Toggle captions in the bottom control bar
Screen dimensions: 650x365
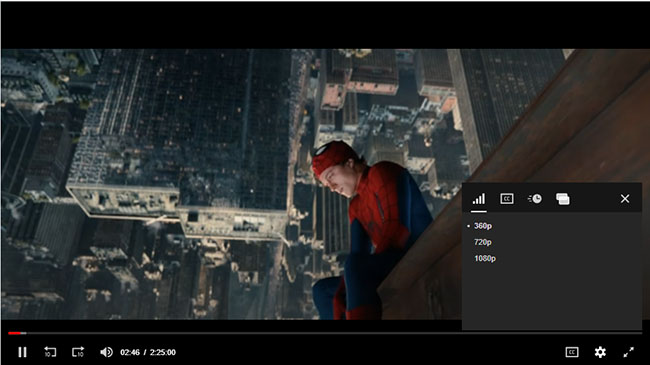click(572, 352)
